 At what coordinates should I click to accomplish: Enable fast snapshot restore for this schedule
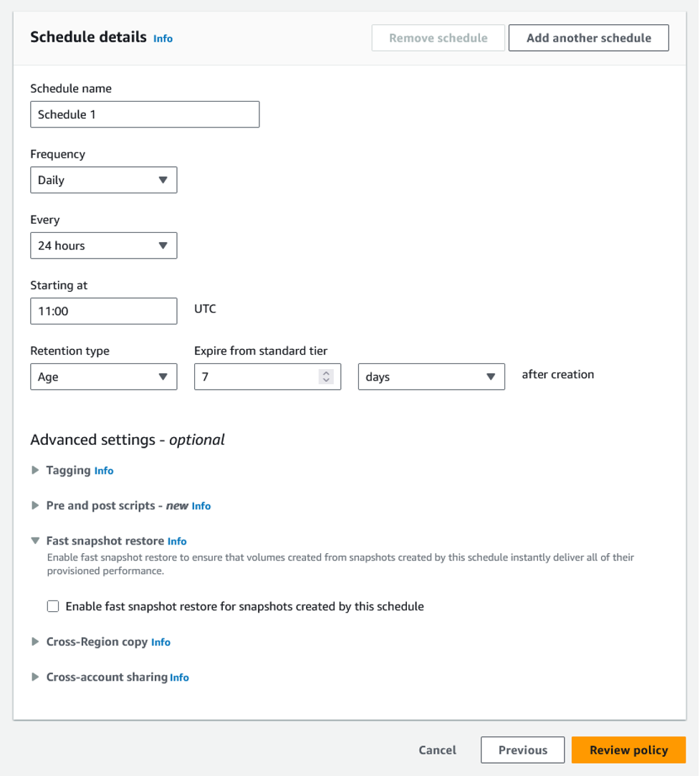(x=53, y=606)
